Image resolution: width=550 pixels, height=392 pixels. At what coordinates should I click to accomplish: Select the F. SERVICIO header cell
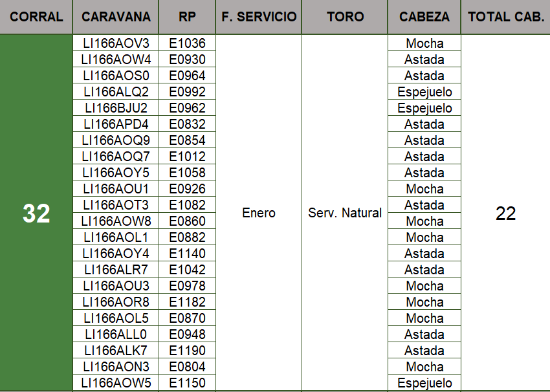click(x=259, y=17)
